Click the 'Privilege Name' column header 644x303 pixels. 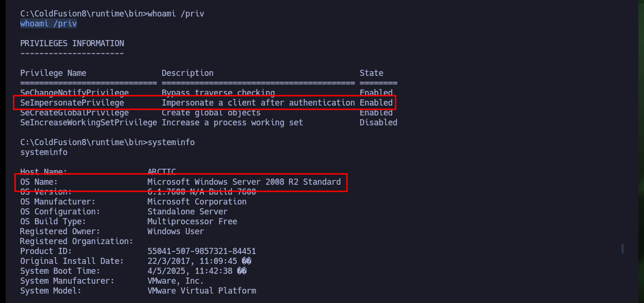click(53, 73)
